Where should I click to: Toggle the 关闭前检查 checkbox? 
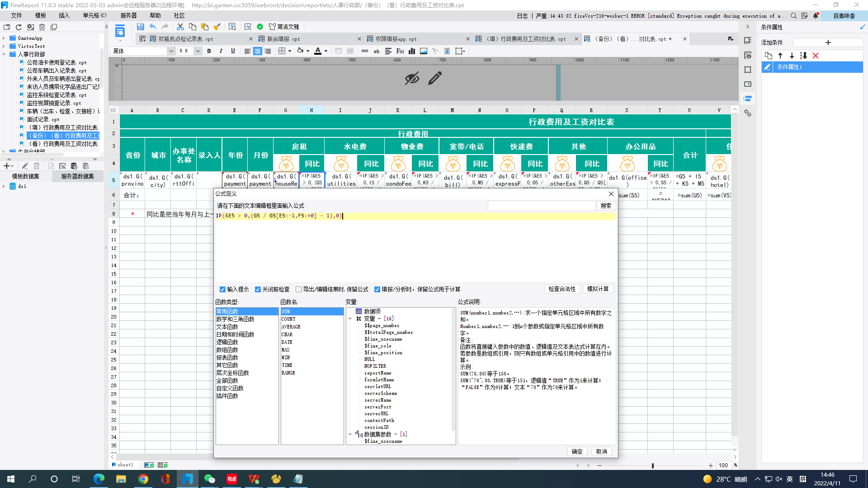(x=258, y=290)
